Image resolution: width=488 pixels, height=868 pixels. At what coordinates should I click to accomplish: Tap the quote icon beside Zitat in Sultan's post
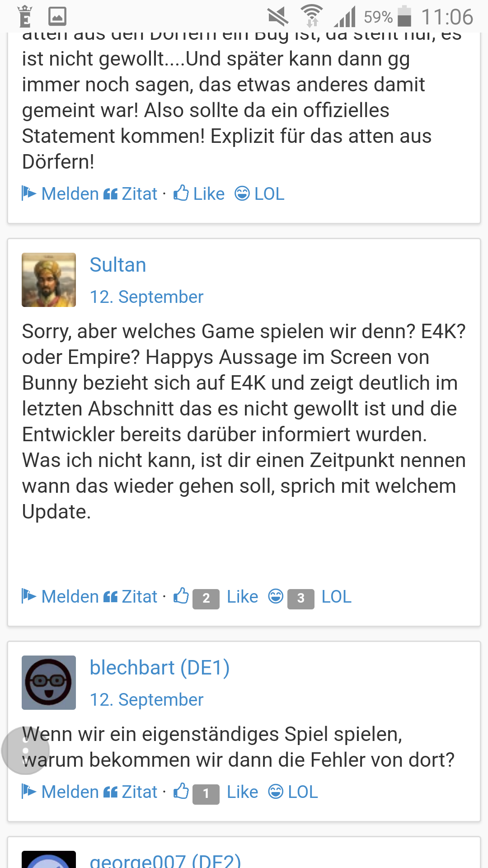point(110,597)
